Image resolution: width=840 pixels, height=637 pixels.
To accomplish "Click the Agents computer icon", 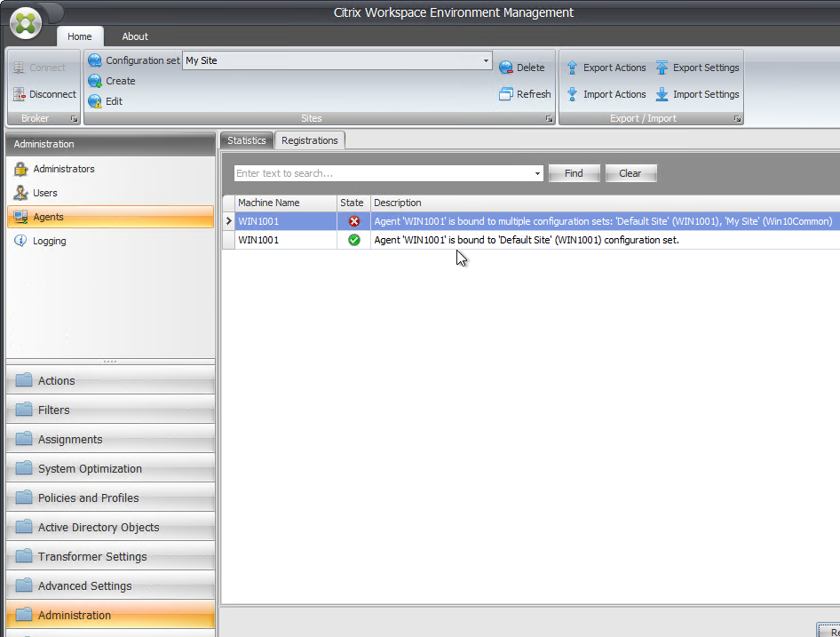I will (x=21, y=217).
